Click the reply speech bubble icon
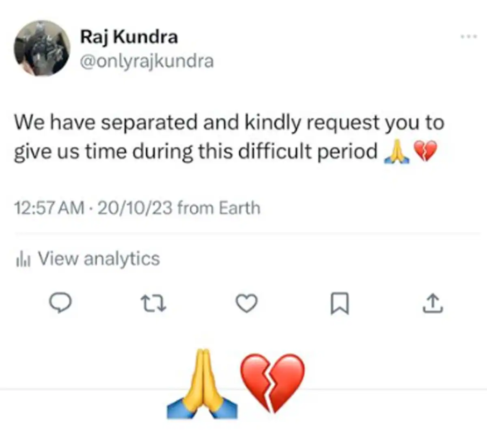 pos(60,303)
